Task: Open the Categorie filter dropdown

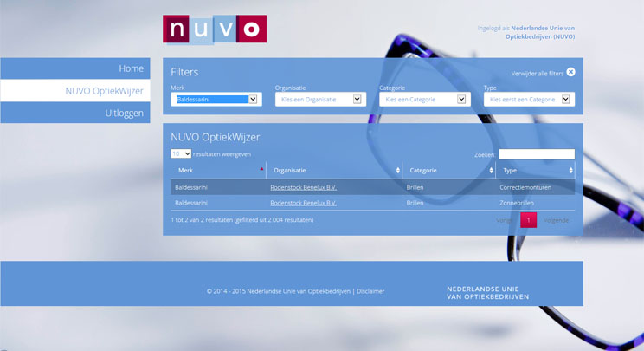Action: [x=424, y=100]
